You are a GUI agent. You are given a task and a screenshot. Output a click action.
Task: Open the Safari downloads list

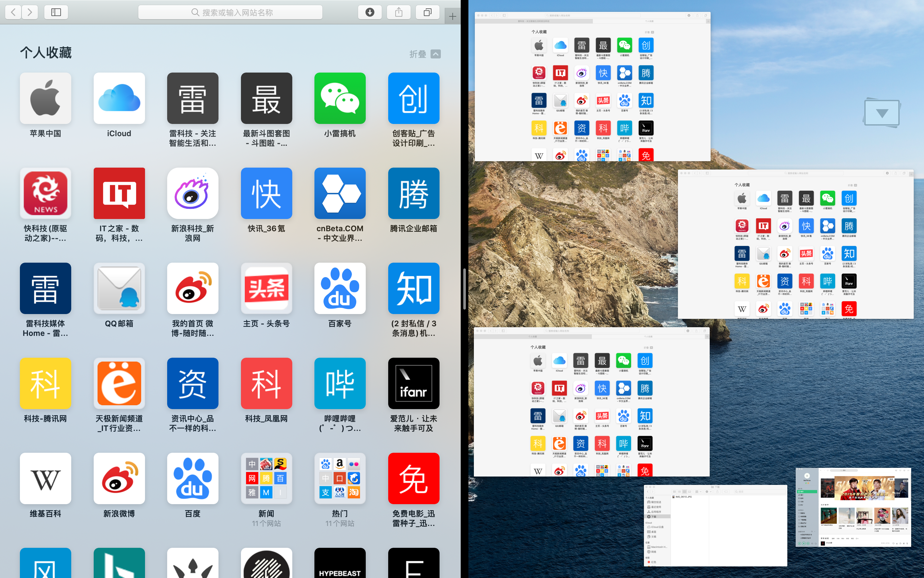pos(370,12)
